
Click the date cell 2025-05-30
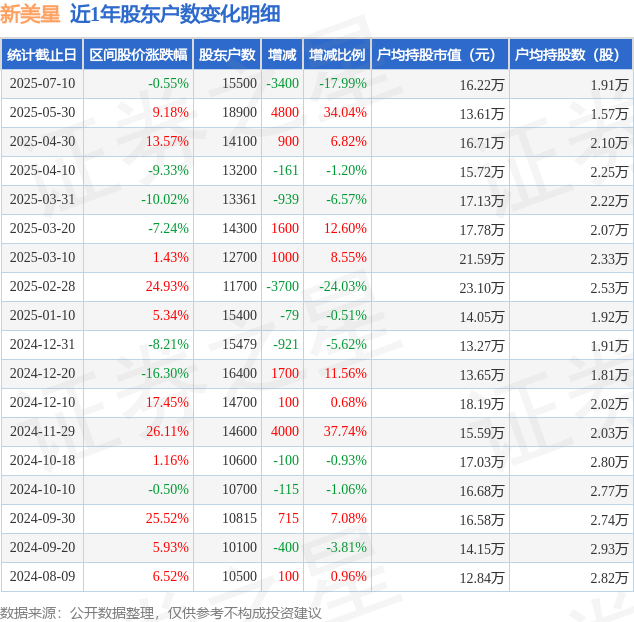click(x=42, y=112)
